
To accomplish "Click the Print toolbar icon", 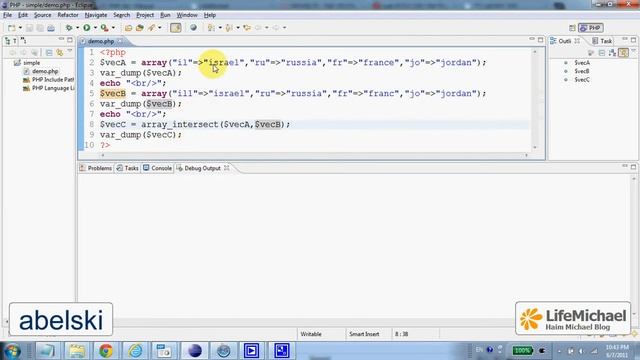I will click(x=51, y=28).
